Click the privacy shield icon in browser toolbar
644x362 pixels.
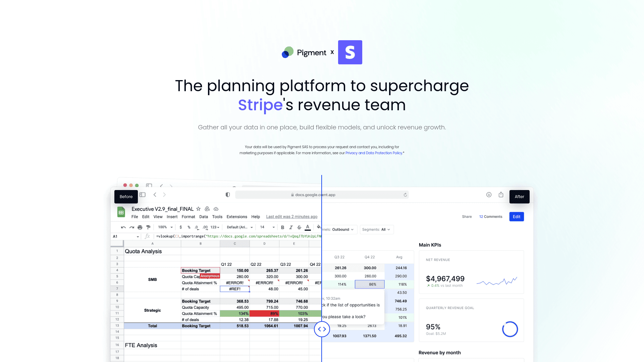coord(228,195)
